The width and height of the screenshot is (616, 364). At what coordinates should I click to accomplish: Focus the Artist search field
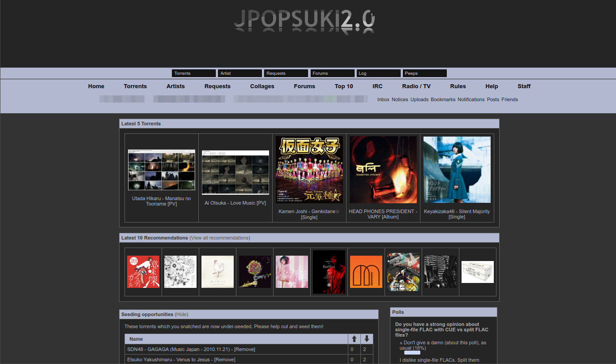[240, 73]
